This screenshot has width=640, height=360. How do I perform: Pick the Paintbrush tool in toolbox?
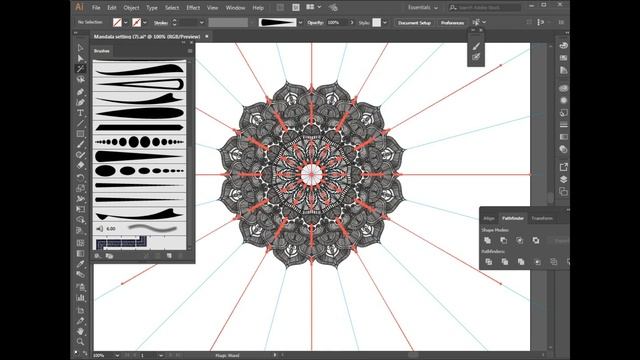(80, 144)
